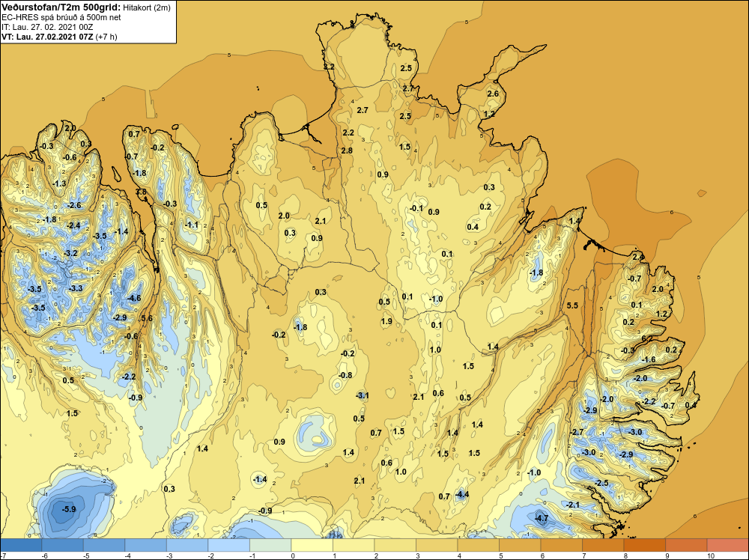Viewport: 749px width, 560px height.
Task: Pick the legend color band between 4 and 5
Action: pyautogui.click(x=478, y=545)
